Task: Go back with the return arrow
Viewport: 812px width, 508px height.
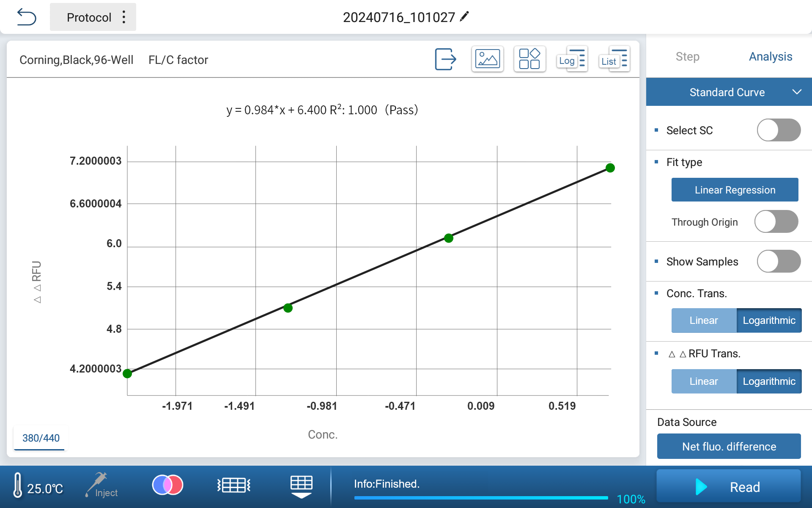Action: pyautogui.click(x=26, y=17)
